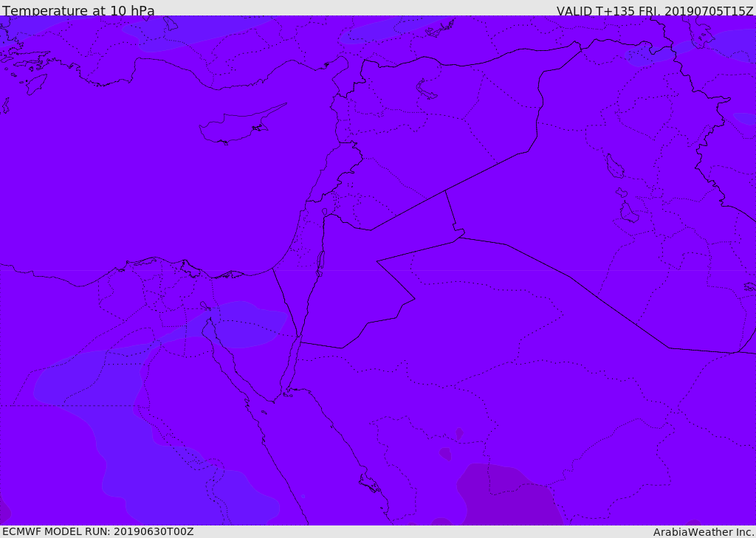The image size is (756, 538).
Task: Click the 'Temperature at 10 hPa' title
Action: [78, 10]
